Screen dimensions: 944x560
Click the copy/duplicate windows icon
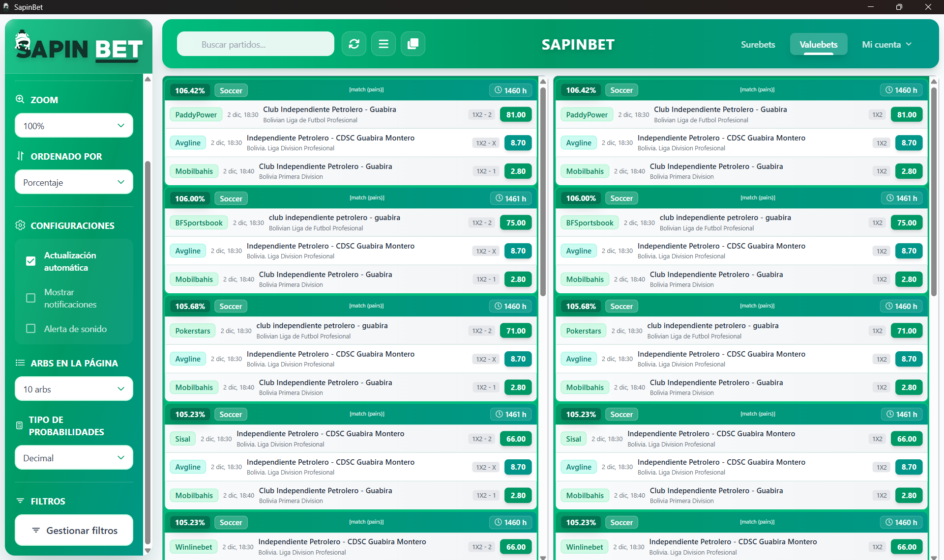point(413,44)
